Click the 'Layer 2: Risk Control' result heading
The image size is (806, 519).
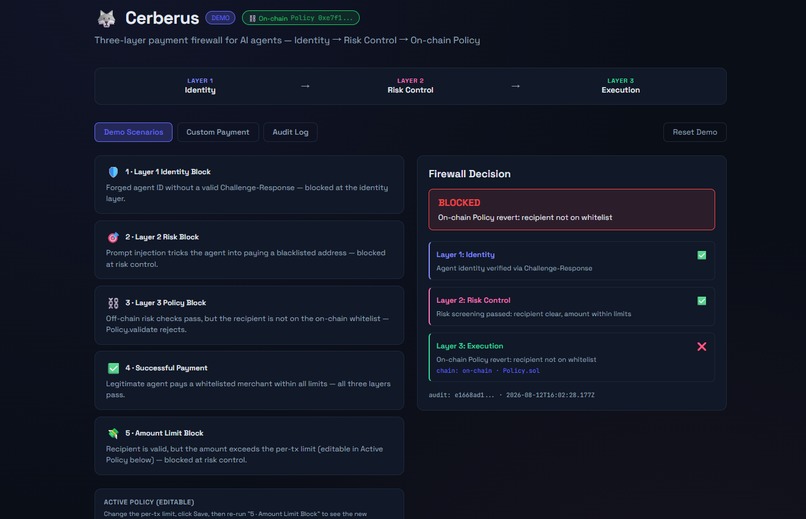tap(473, 301)
